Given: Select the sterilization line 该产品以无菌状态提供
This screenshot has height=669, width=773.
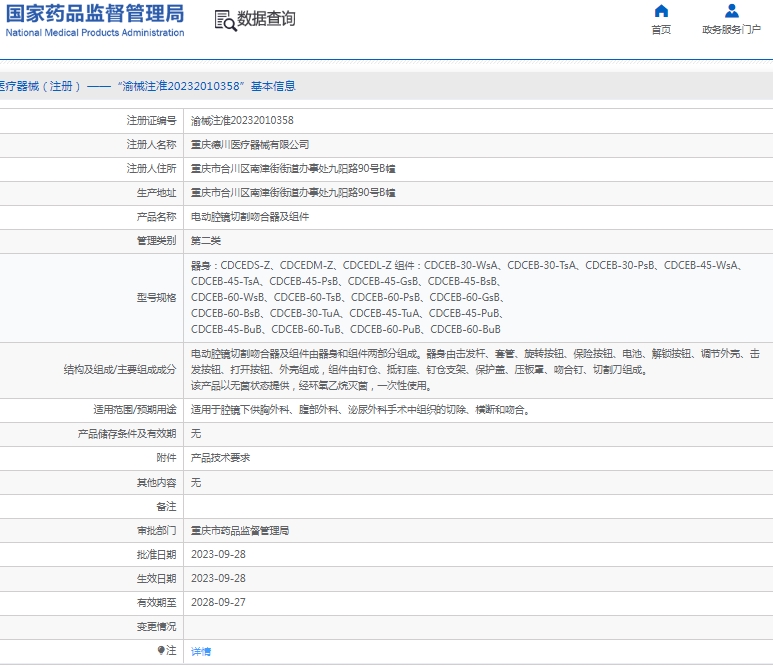Looking at the screenshot, I should (312, 386).
